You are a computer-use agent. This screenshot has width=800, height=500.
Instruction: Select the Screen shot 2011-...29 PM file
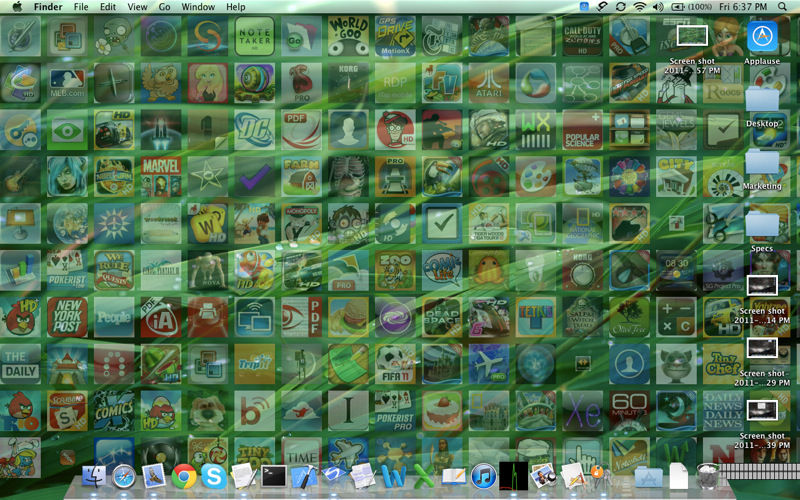tap(762, 362)
